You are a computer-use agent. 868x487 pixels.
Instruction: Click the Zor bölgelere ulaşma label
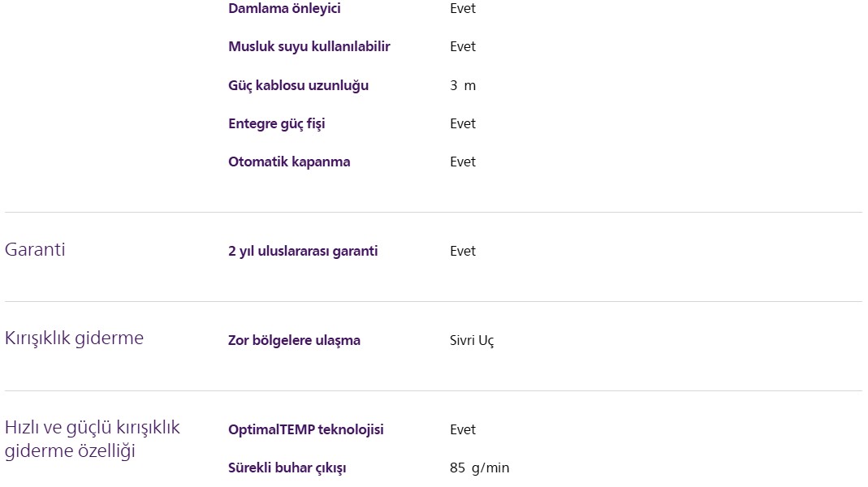(x=294, y=340)
